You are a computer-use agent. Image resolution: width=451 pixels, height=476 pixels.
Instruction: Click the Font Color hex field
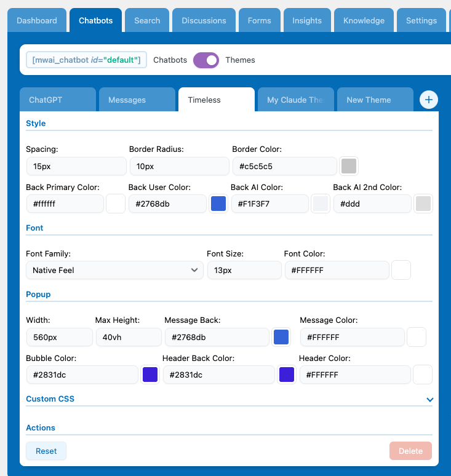(337, 270)
